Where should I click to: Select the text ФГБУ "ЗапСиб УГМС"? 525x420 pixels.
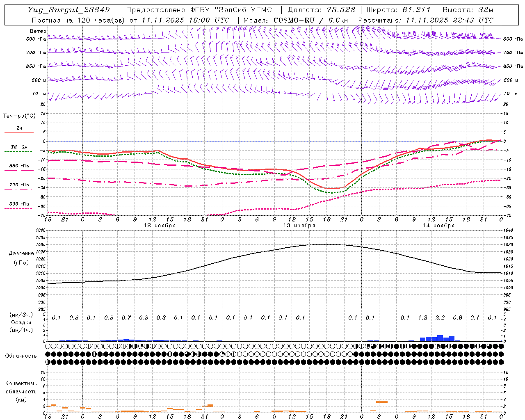tap(233, 10)
